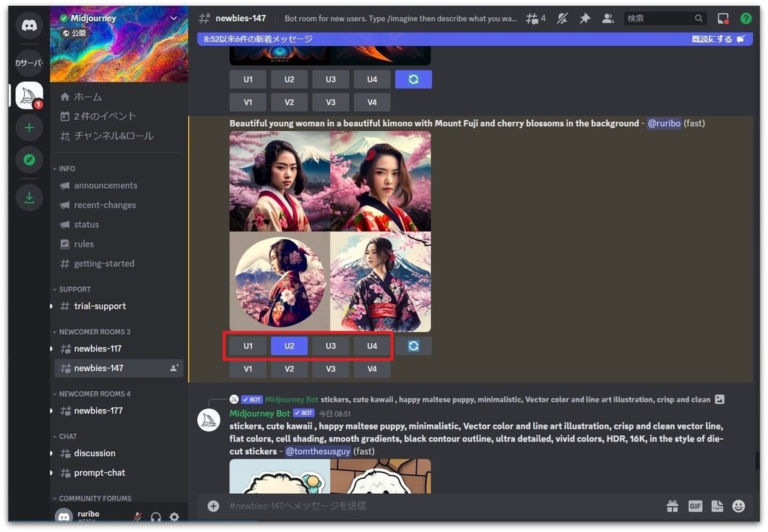Click highlighted U2 under kimono grid
The width and height of the screenshot is (768, 532).
pos(289,346)
